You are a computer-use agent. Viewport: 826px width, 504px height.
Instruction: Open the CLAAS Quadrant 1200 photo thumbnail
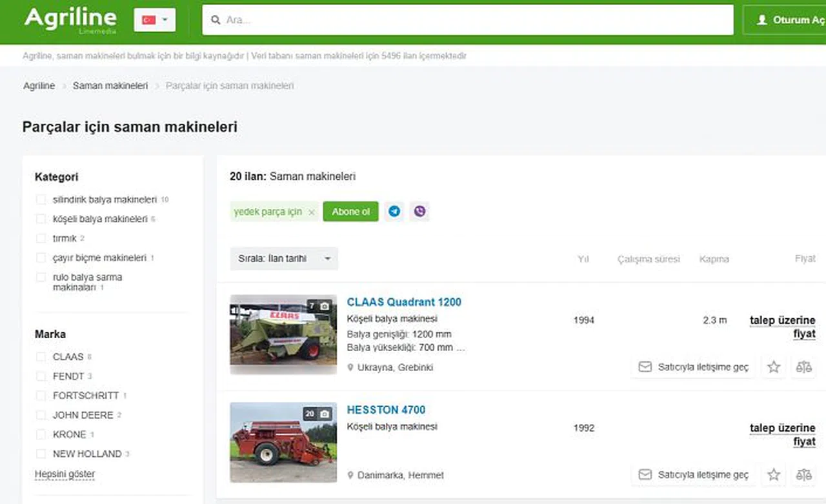(x=283, y=334)
